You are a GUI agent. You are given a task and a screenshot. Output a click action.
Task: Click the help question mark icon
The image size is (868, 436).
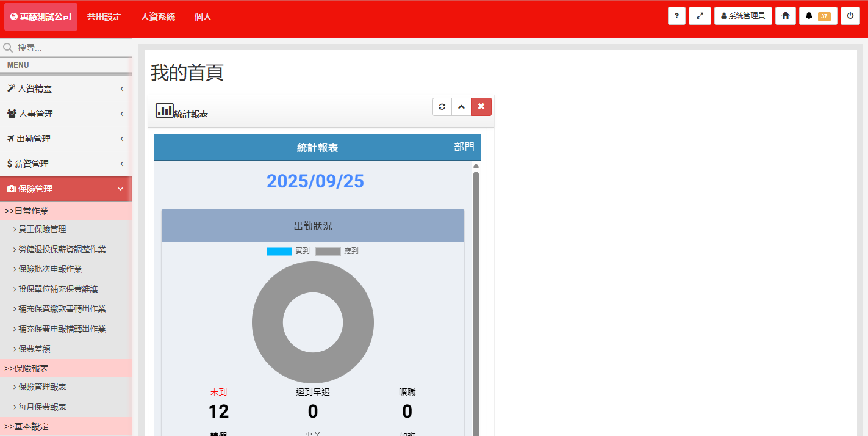tap(676, 16)
